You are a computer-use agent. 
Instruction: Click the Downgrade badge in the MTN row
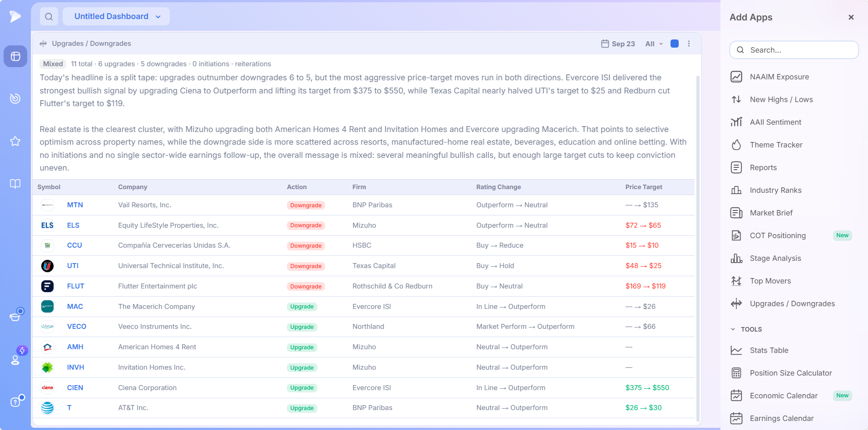306,205
